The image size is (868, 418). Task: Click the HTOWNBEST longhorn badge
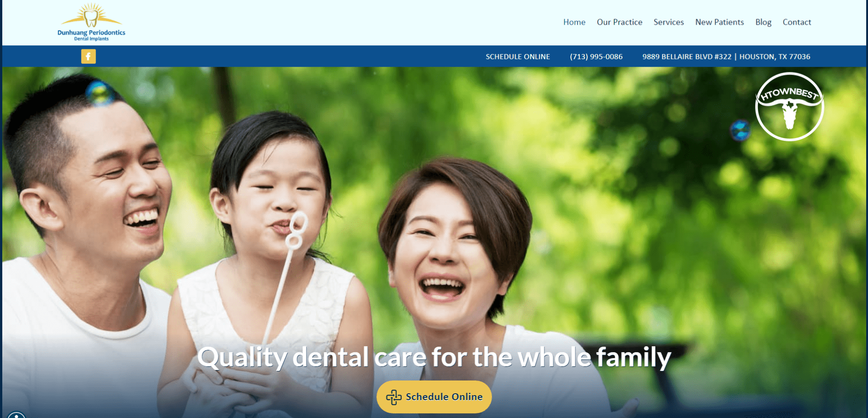pos(789,107)
